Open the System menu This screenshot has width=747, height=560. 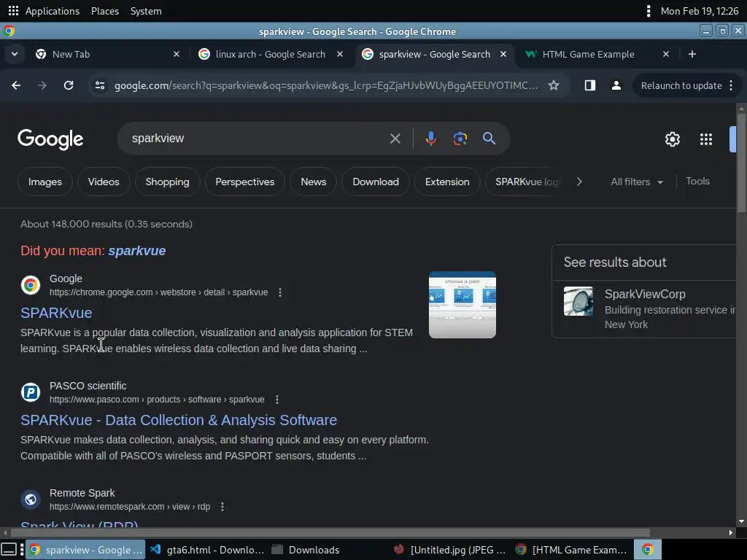pos(146,11)
